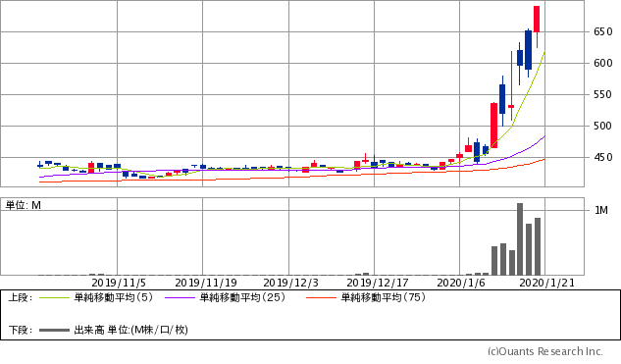The image size is (621, 364).
Task: Click the 2020/1/6 date label
Action: tap(461, 283)
